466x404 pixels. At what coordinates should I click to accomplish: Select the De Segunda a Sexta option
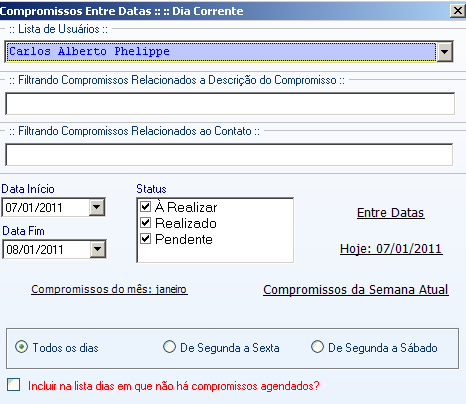click(169, 347)
